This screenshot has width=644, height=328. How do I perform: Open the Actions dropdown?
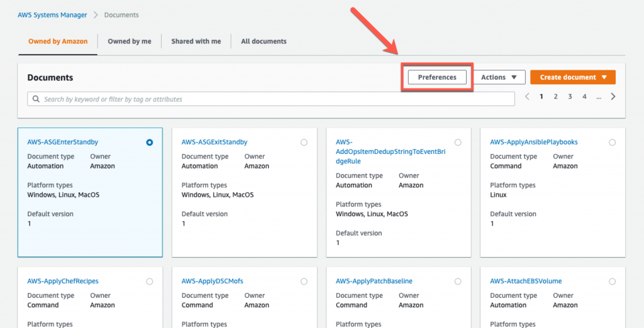pos(499,77)
